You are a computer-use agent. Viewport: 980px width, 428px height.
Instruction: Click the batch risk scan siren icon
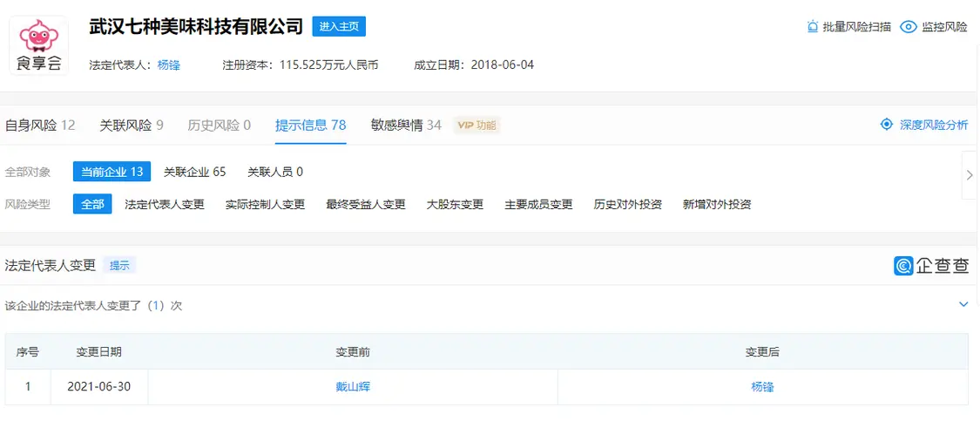(813, 27)
